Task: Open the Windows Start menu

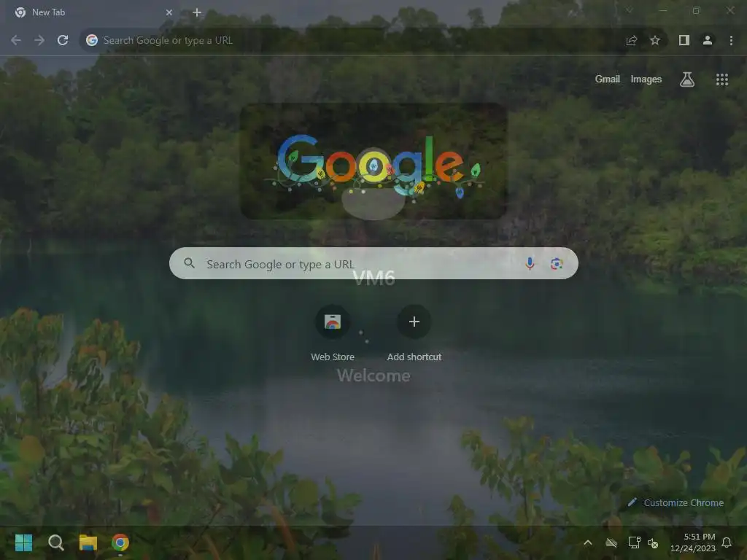Action: coord(23,542)
